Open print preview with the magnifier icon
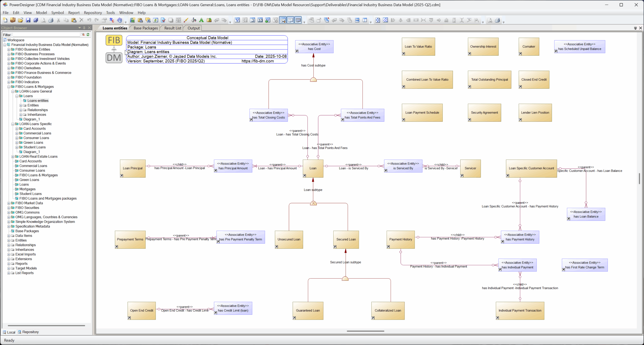Screen dimensions: 644x345 click(x=44, y=20)
